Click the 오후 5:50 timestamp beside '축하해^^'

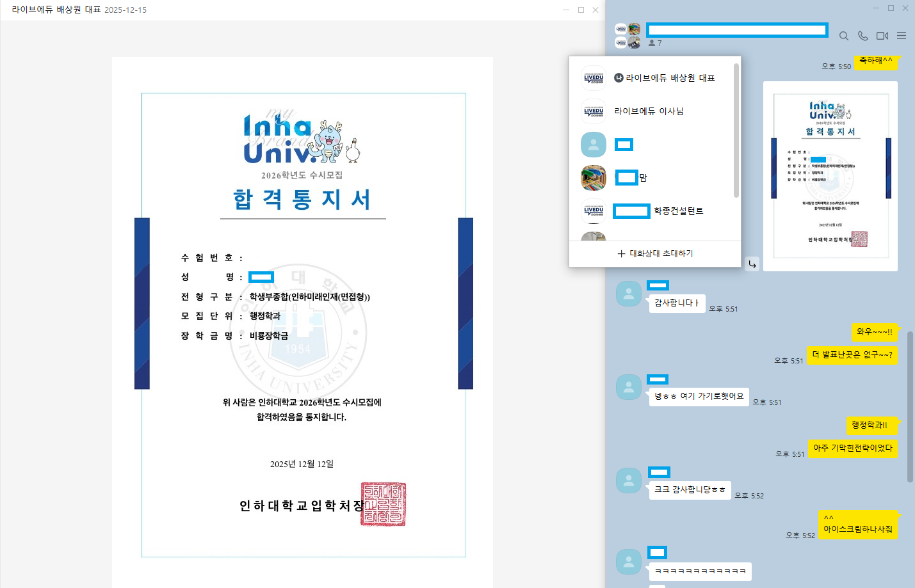click(x=836, y=66)
